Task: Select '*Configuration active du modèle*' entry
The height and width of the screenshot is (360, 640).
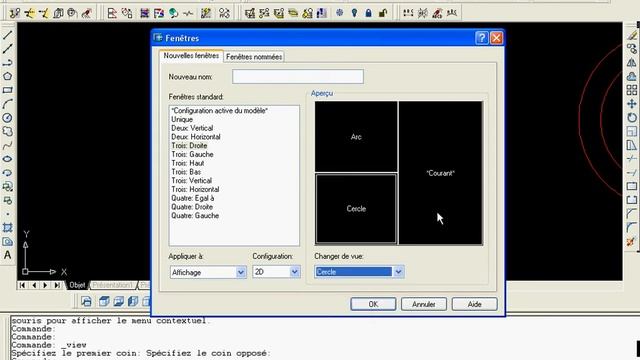Action: [220, 111]
